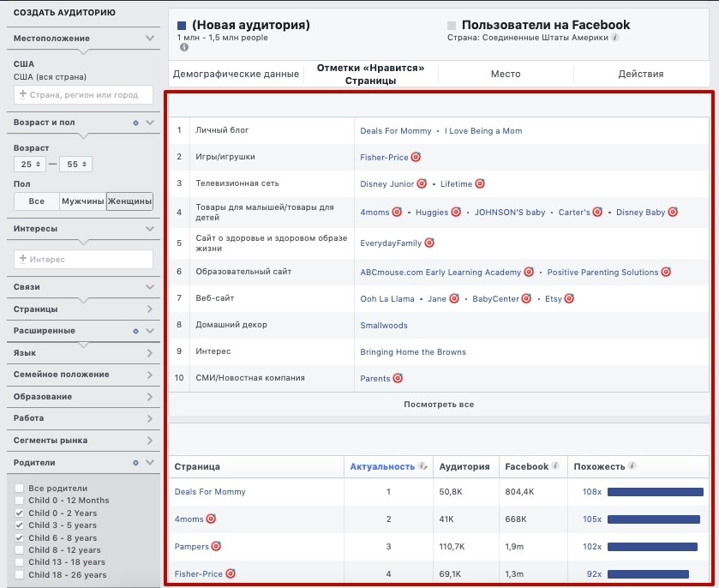Click the info icon beside the Facebook column header
The height and width of the screenshot is (588, 719).
[x=555, y=466]
